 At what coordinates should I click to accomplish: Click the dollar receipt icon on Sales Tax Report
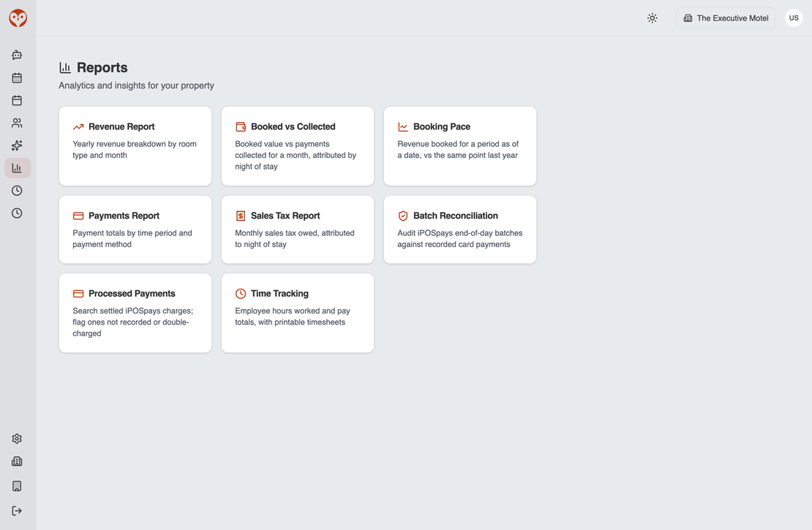(x=241, y=216)
